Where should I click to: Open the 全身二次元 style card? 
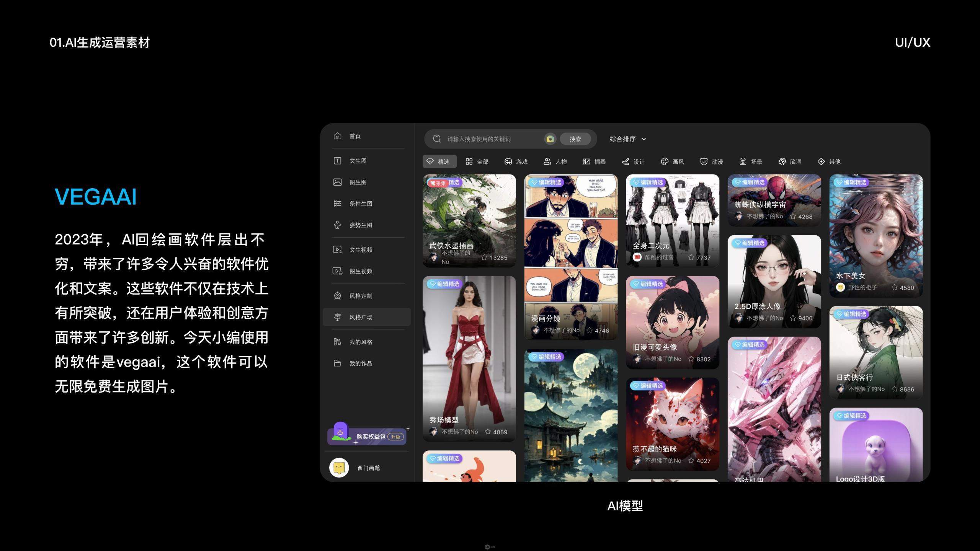[673, 221]
